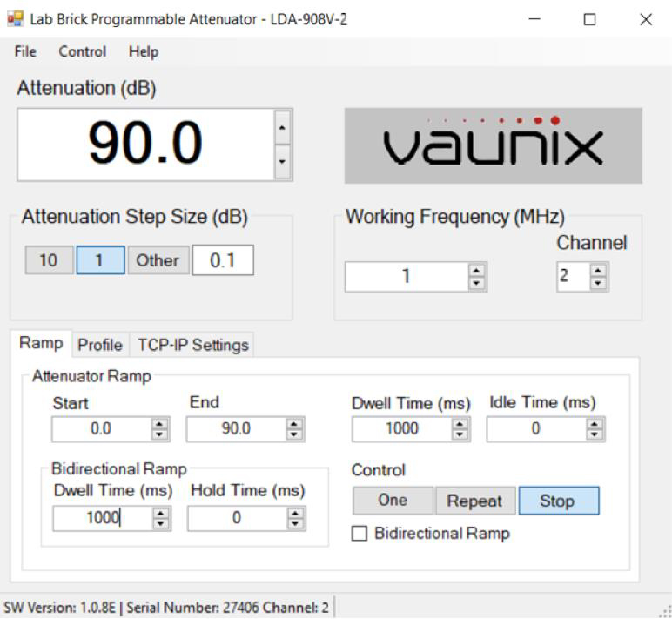Click the Working Frequency value field

[x=407, y=277]
